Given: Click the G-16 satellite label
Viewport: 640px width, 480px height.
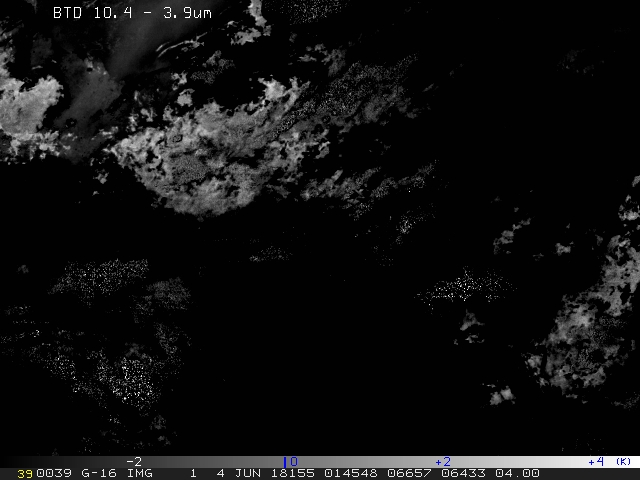Looking at the screenshot, I should pyautogui.click(x=97, y=473).
